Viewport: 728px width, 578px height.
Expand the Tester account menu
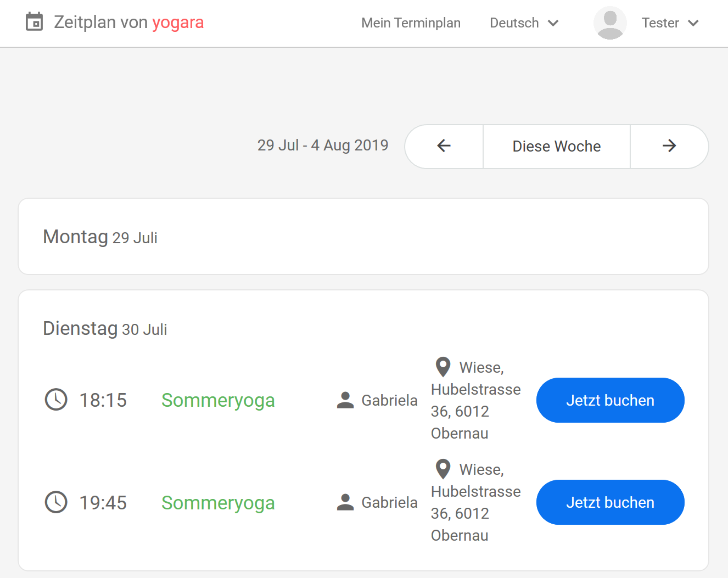point(670,23)
